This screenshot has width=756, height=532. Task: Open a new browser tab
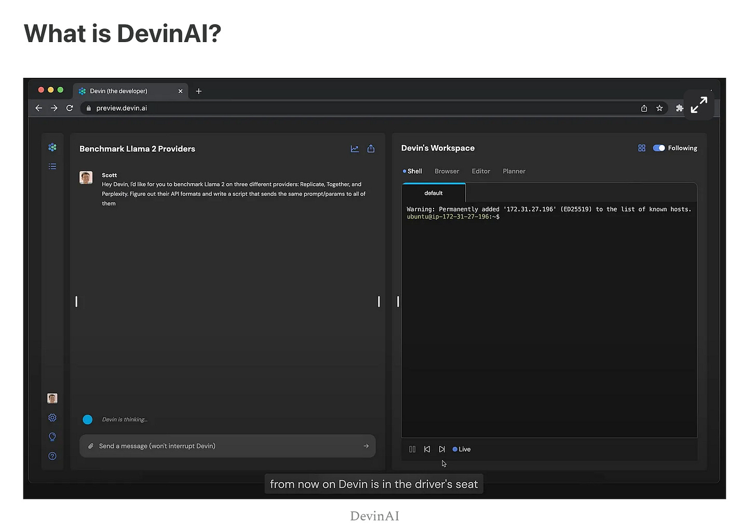(198, 91)
